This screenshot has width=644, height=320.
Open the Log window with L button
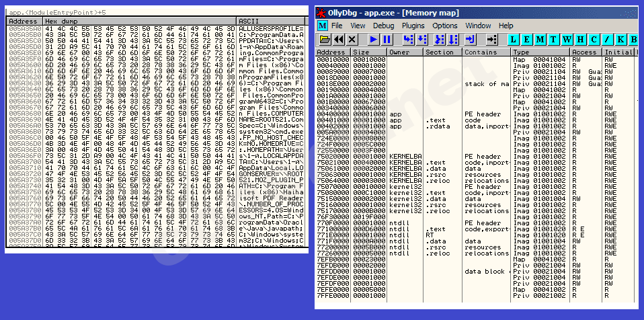point(514,40)
